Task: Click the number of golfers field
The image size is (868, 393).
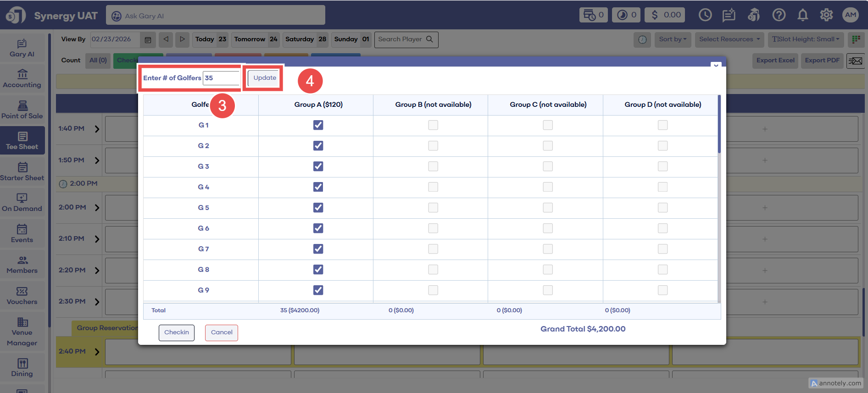Action: 221,78
